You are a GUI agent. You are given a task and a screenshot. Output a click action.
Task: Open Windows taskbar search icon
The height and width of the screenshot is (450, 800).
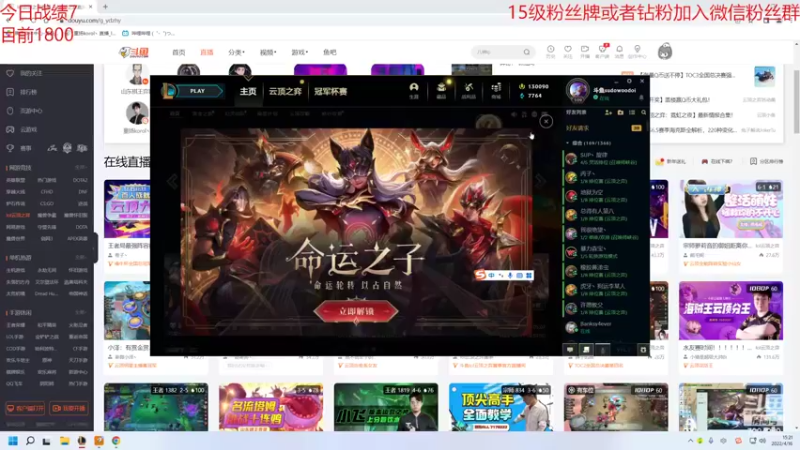[30, 441]
